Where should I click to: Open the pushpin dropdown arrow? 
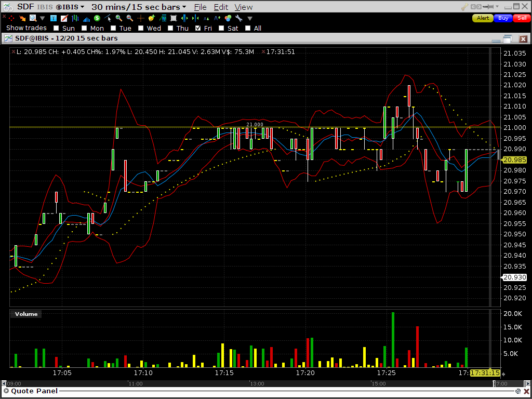(497, 6)
